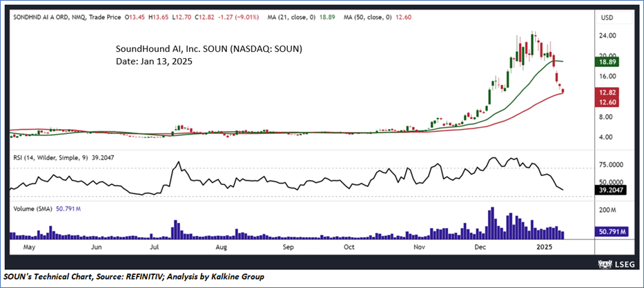This screenshot has width=644, height=288.
Task: Click the 2025 label on time axis
Action: point(545,247)
